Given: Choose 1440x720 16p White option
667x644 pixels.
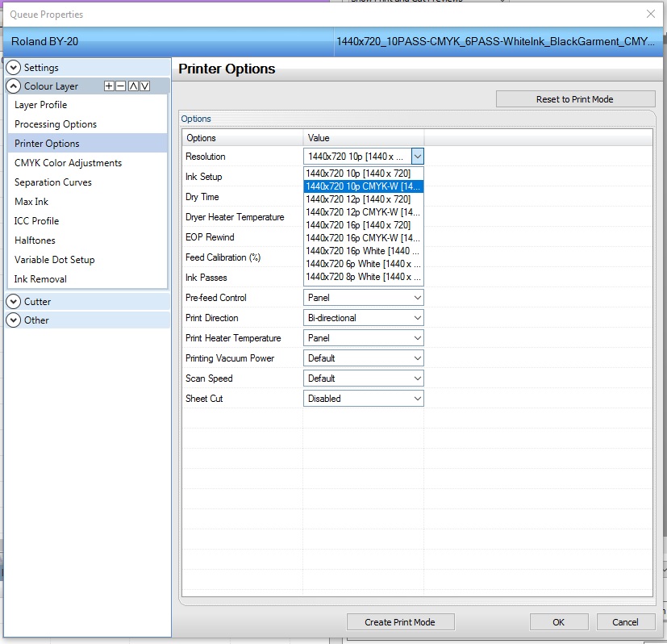Looking at the screenshot, I should click(364, 251).
